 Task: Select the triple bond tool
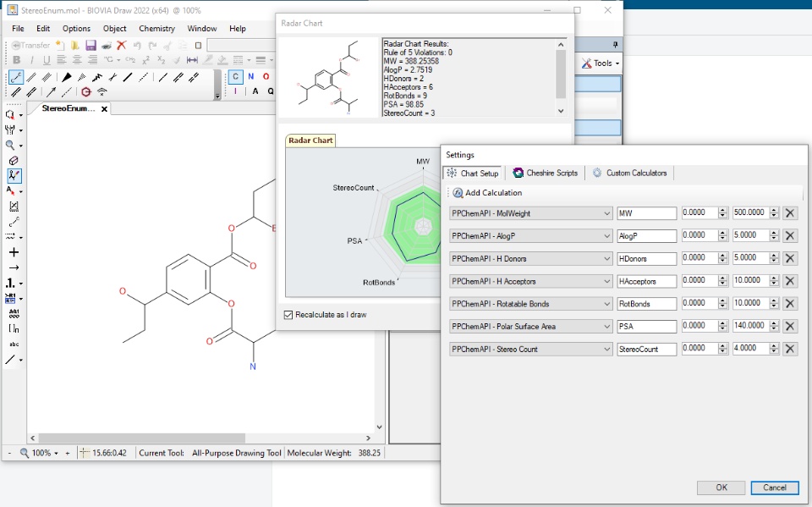pyautogui.click(x=47, y=77)
